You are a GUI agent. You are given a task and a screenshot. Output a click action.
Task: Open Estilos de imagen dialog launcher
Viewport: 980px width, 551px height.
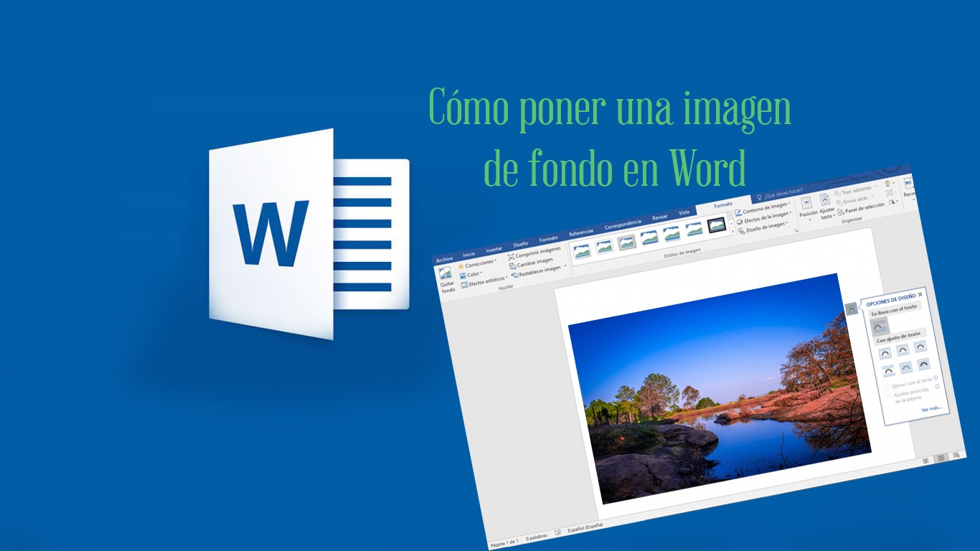click(x=796, y=231)
